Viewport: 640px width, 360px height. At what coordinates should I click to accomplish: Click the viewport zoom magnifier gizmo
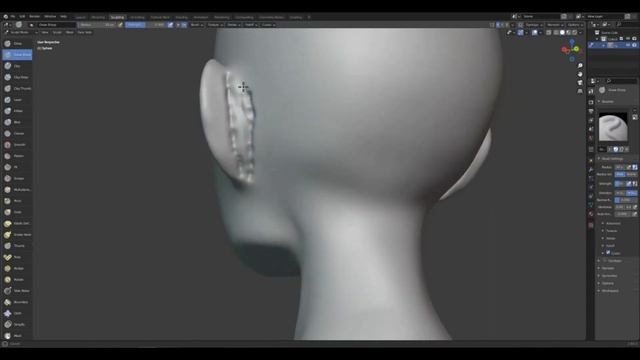click(580, 66)
